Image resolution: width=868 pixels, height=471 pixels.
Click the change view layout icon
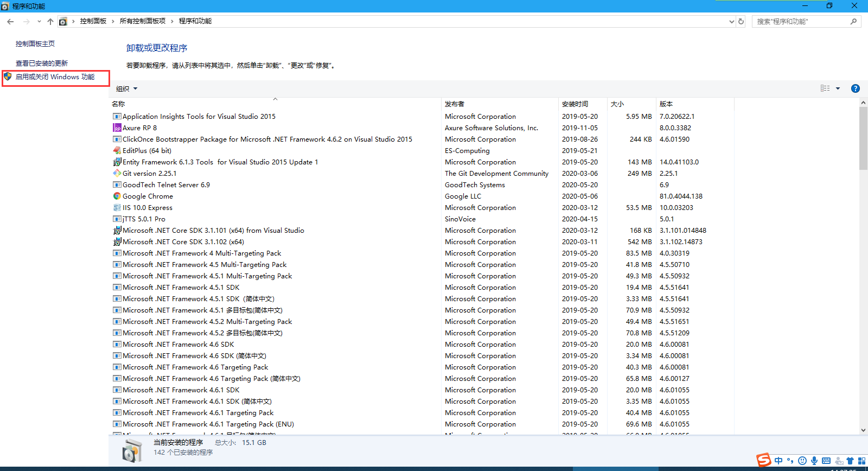tap(825, 88)
